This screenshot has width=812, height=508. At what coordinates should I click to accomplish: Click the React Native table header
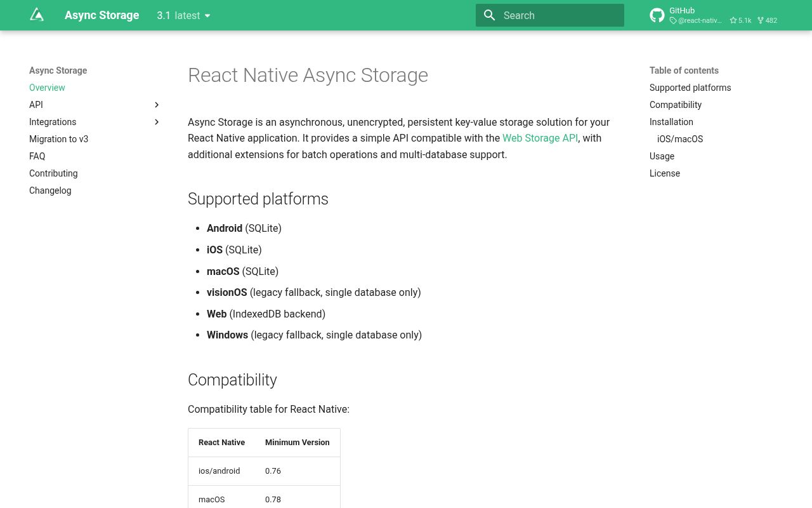click(221, 443)
